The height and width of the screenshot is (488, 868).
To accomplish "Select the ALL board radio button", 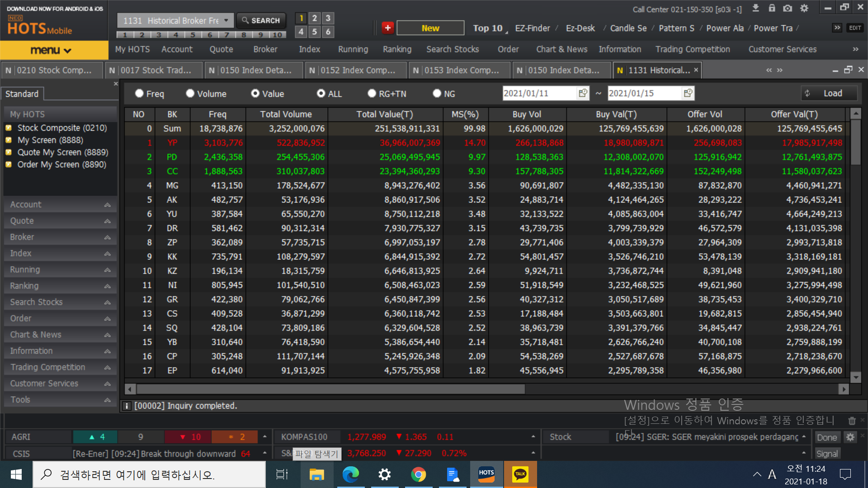I will [x=321, y=93].
